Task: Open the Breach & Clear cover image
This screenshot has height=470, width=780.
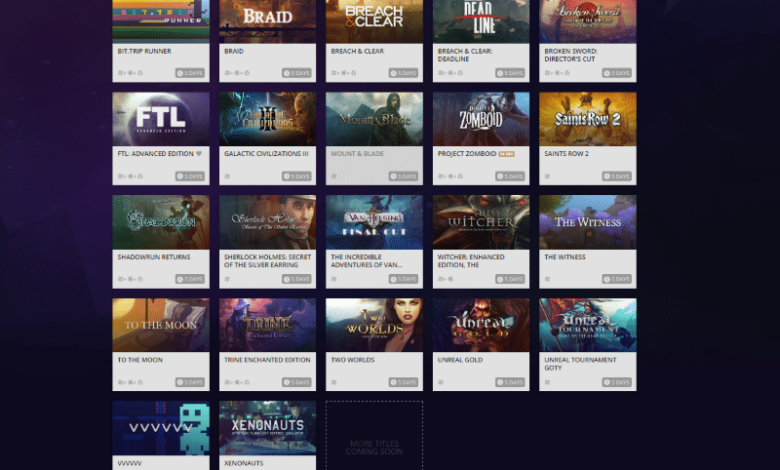Action: (374, 21)
